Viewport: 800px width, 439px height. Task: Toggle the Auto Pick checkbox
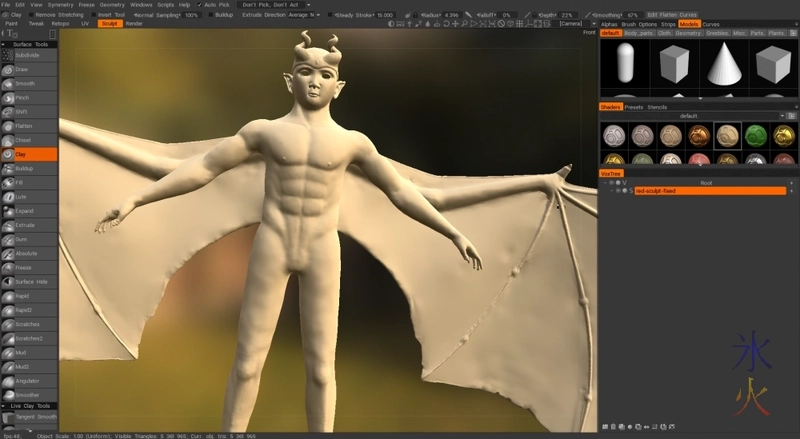tap(200, 5)
